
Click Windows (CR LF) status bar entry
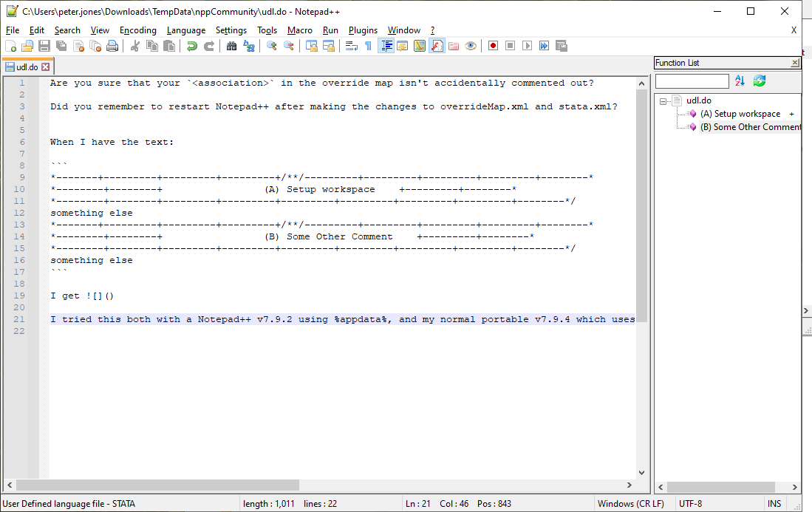pos(631,504)
